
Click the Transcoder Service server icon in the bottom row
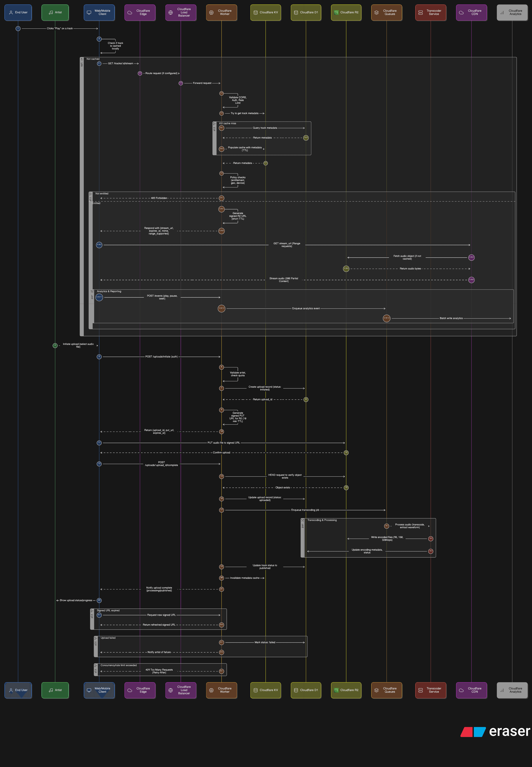coord(421,690)
